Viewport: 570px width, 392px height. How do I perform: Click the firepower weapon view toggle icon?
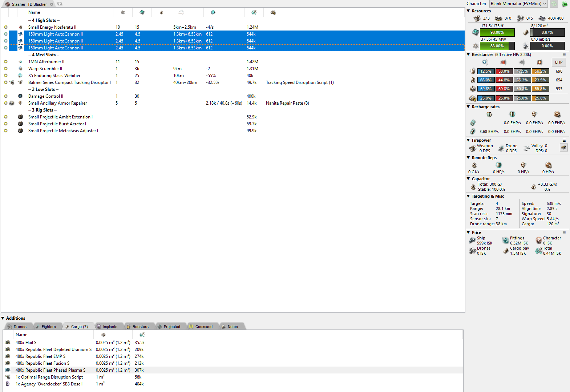tap(563, 147)
